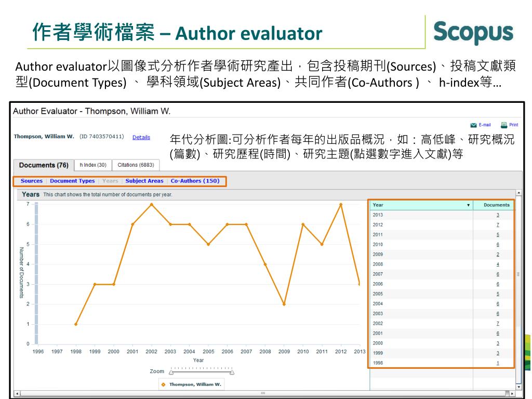Click the author ID 7403570411 text
This screenshot has height=399, width=532.
tap(102, 137)
